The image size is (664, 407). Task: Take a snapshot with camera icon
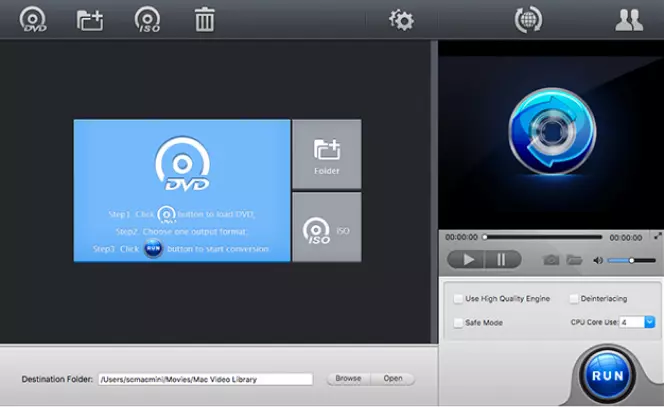click(x=551, y=260)
